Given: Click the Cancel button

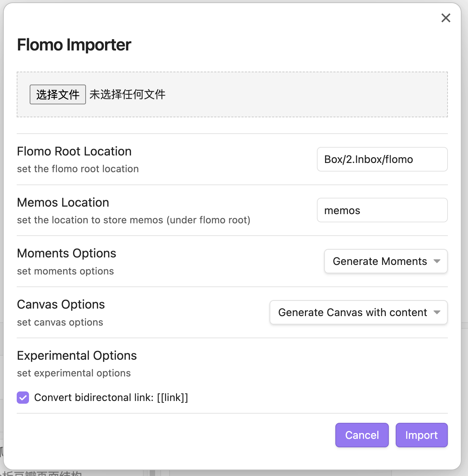Looking at the screenshot, I should (362, 435).
